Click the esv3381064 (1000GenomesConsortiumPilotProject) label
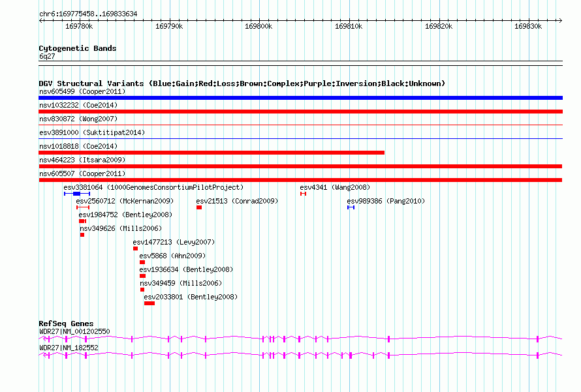The width and height of the screenshot is (581, 392). coord(153,187)
